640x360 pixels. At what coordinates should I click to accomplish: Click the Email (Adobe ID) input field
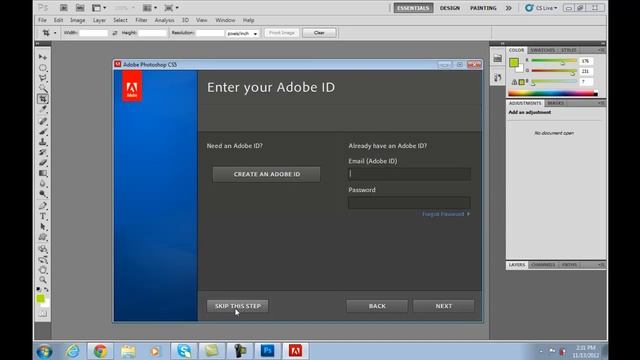coord(409,174)
